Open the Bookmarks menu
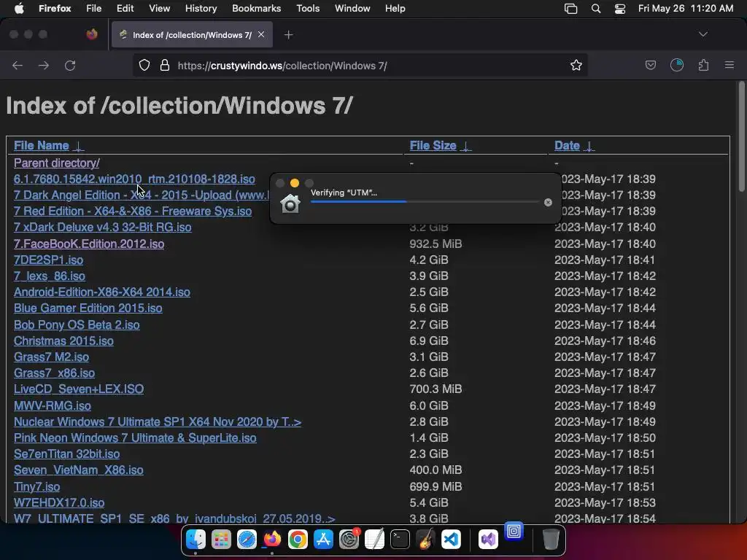Image resolution: width=747 pixels, height=560 pixels. (256, 9)
